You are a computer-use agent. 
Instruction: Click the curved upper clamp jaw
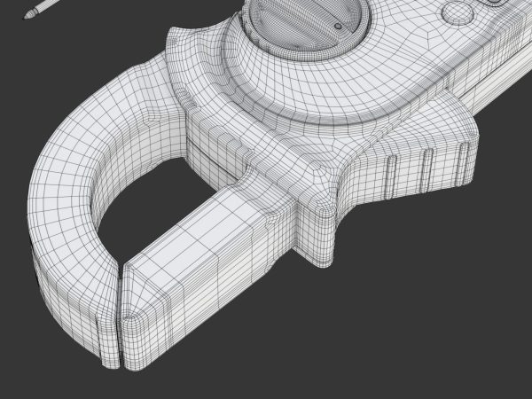pyautogui.click(x=85, y=190)
